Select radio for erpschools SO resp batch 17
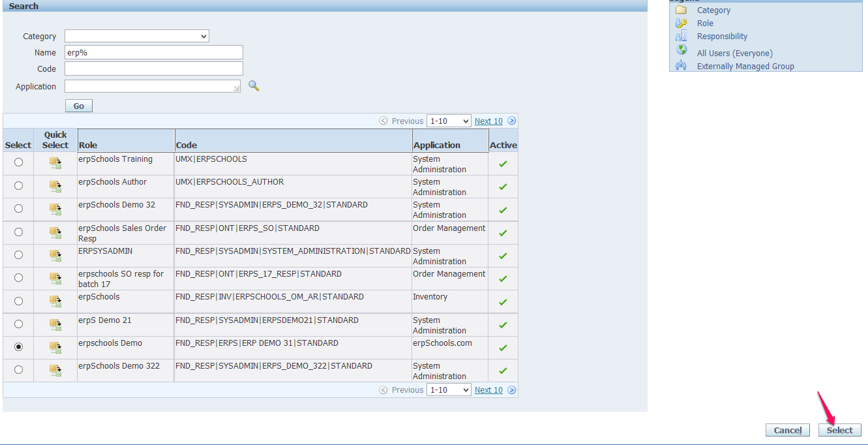The image size is (868, 445). (18, 278)
